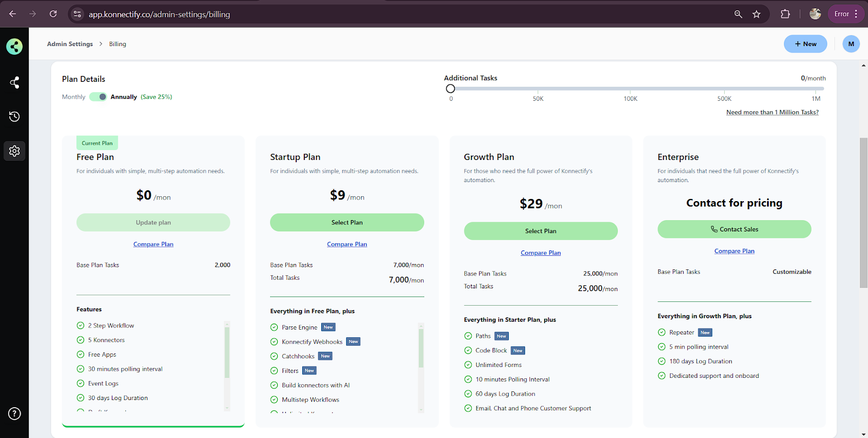Click Billing breadcrumb
This screenshot has width=868, height=438.
[118, 44]
